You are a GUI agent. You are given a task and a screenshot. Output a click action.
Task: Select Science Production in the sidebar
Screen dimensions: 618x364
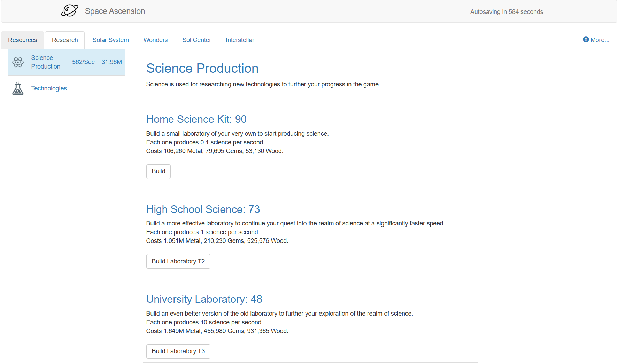pyautogui.click(x=46, y=62)
